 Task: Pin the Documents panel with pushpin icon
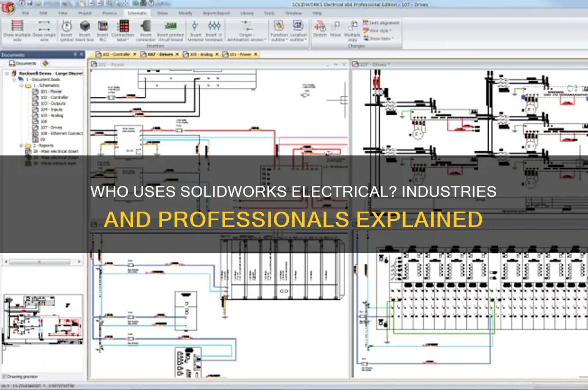click(x=75, y=54)
